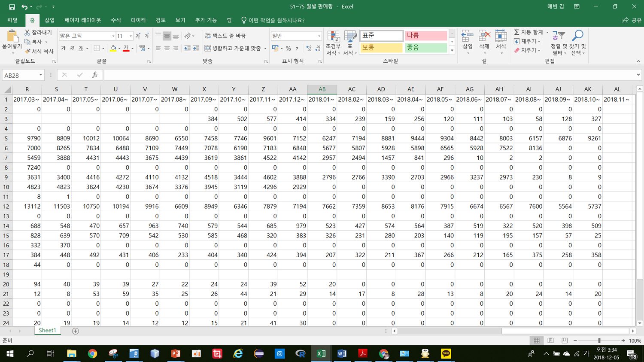Open fill color dropdown arrow
This screenshot has height=362, width=644.
[x=119, y=48]
